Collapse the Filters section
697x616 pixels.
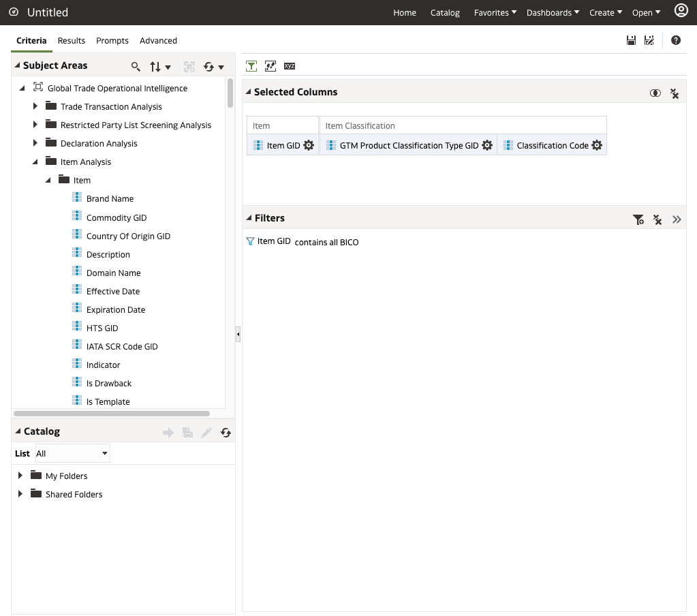(x=249, y=218)
